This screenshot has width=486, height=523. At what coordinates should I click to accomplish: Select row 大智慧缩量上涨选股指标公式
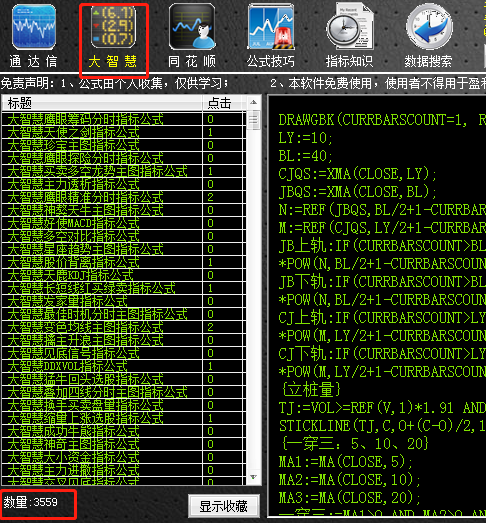click(123, 418)
